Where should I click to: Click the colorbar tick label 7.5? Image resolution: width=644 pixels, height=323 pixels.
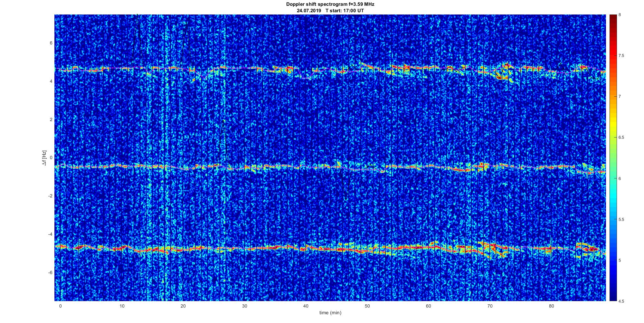point(621,56)
